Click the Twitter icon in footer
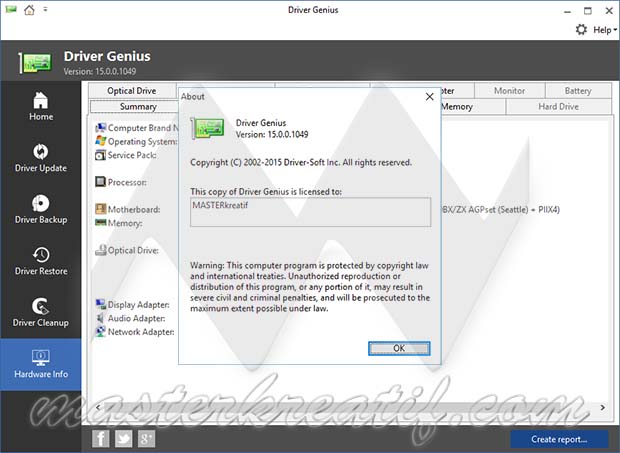This screenshot has height=453, width=620. point(123,439)
